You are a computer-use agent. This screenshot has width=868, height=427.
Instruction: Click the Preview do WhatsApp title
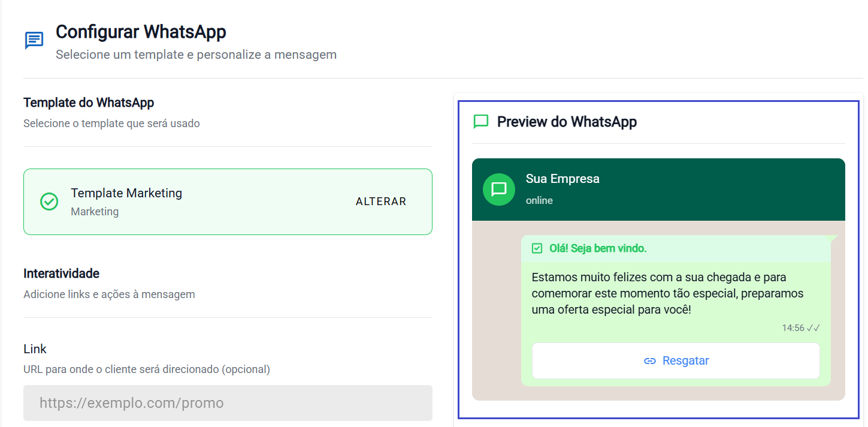(567, 122)
